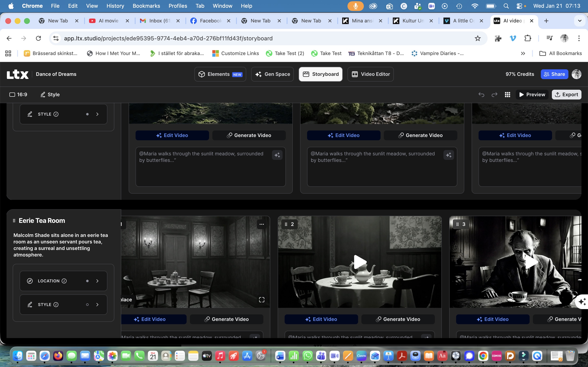Click the redo arrow icon

pos(494,95)
